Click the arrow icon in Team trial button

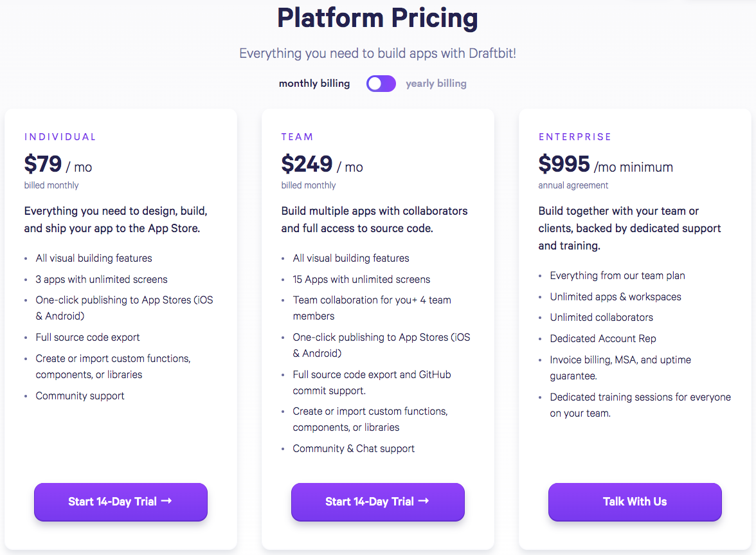click(x=424, y=501)
